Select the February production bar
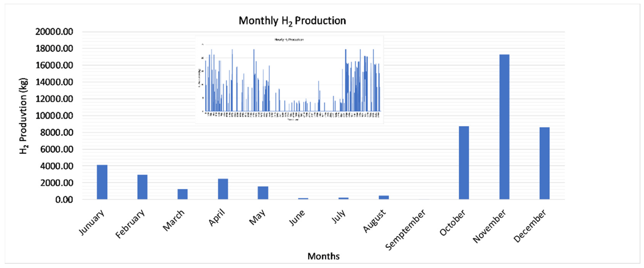 tap(142, 187)
